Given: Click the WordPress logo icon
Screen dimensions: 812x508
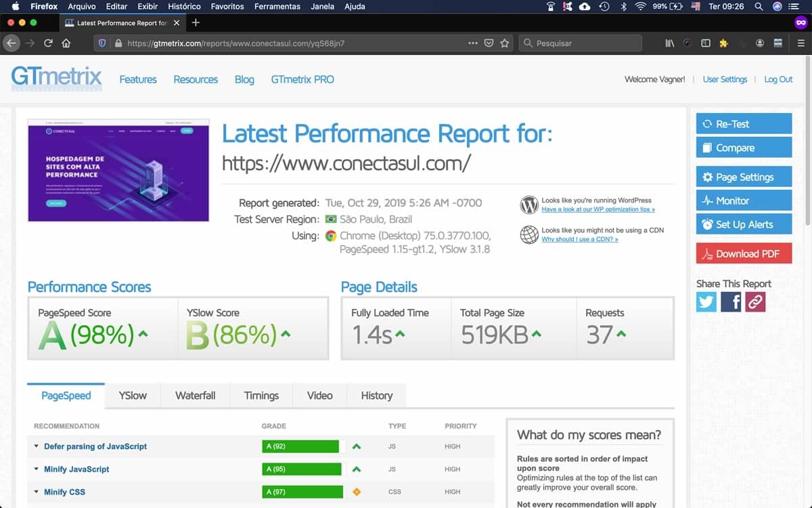Looking at the screenshot, I should (x=529, y=205).
